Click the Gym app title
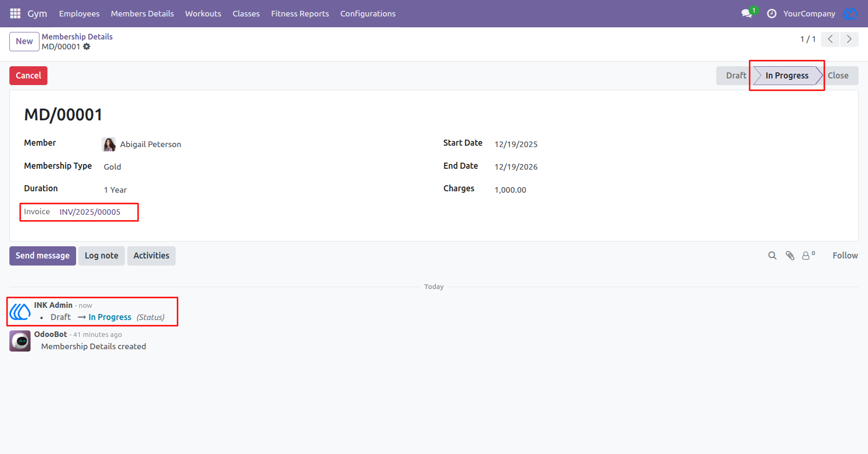The image size is (868, 454). (37, 14)
